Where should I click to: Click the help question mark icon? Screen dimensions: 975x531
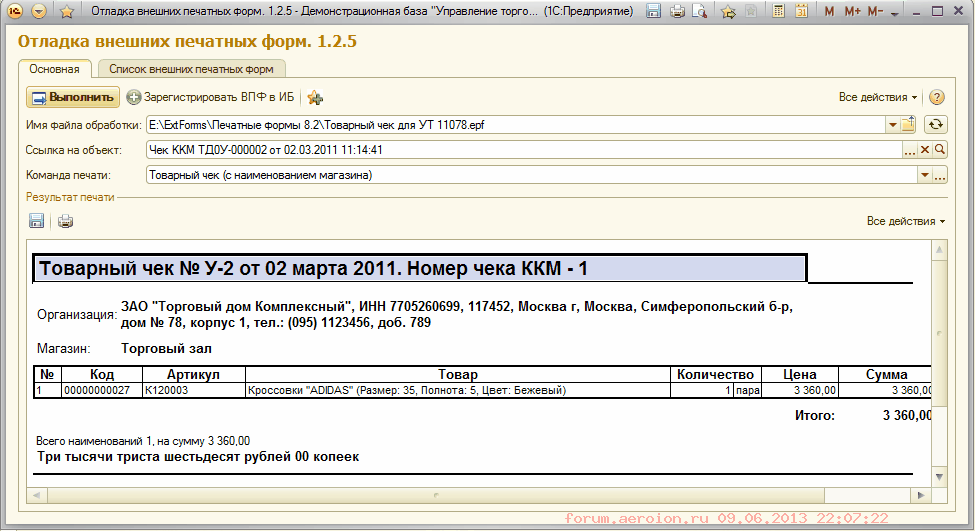click(x=937, y=97)
